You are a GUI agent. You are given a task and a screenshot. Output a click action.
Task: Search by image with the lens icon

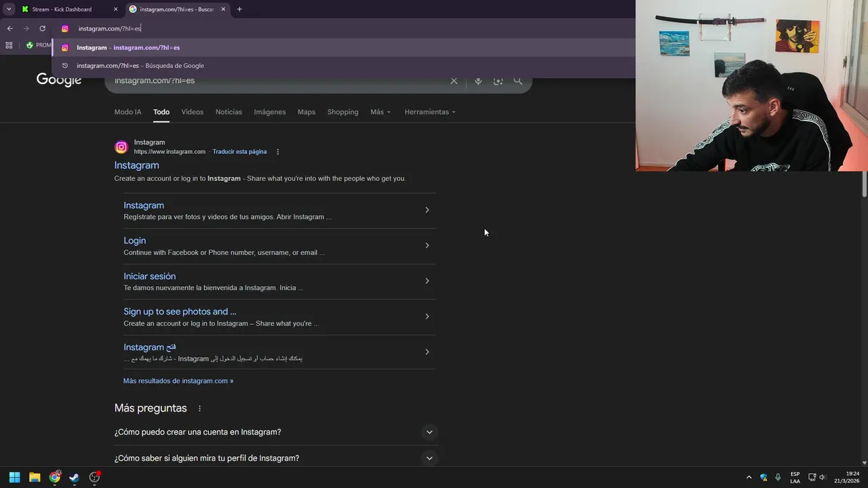point(498,81)
